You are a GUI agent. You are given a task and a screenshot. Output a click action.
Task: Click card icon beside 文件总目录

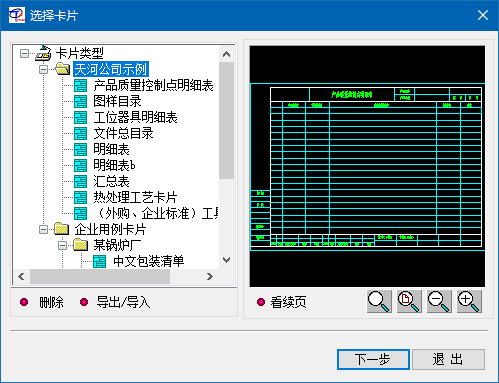(x=80, y=133)
